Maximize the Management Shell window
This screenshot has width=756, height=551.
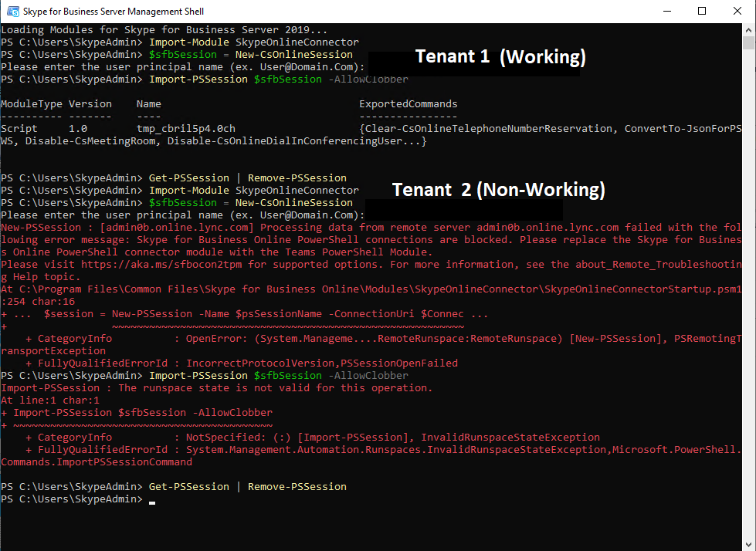702,12
